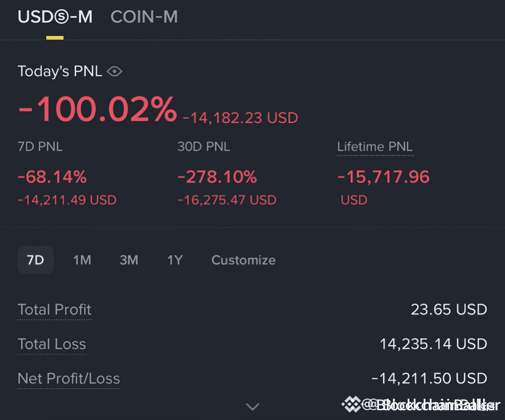
Task: Choose the 3M time range
Action: coord(129,260)
